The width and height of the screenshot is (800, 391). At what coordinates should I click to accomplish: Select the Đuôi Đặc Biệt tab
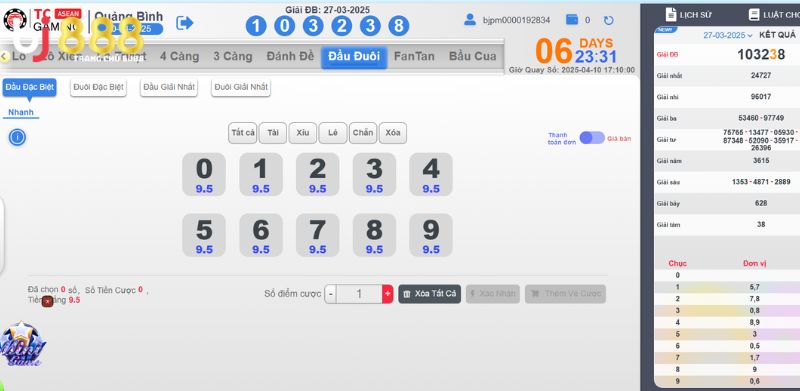[98, 87]
